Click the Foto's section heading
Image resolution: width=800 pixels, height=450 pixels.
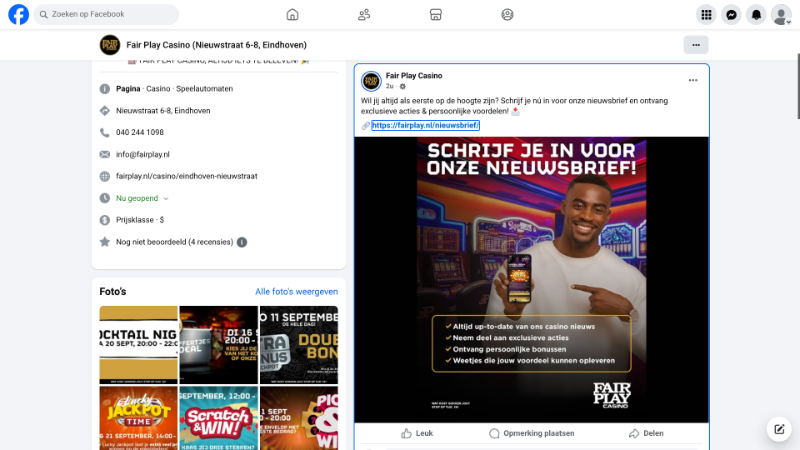(113, 292)
